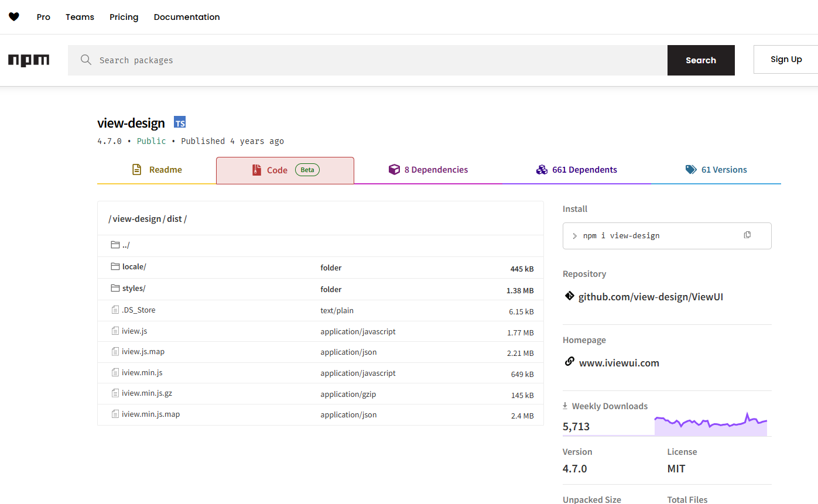Click the Versions tags icon
Screen dimensions: 818x504
(691, 170)
